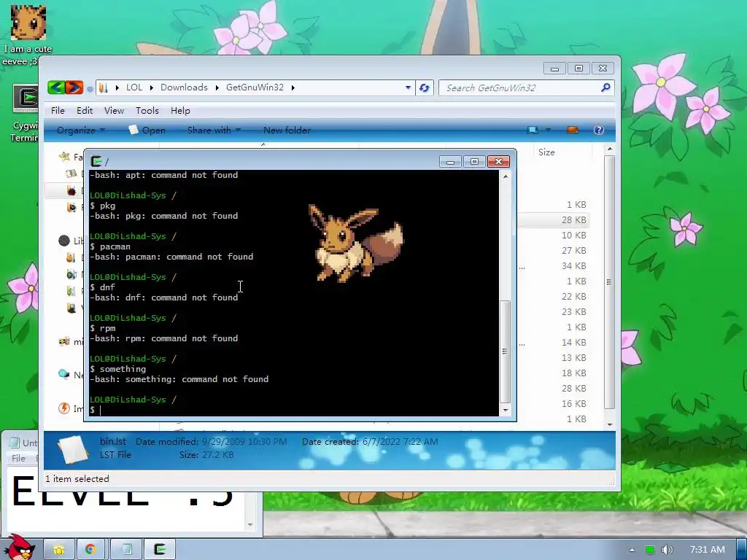Click Libraries icon in navigation pane
Viewport: 747px width, 560px height.
coord(64,241)
